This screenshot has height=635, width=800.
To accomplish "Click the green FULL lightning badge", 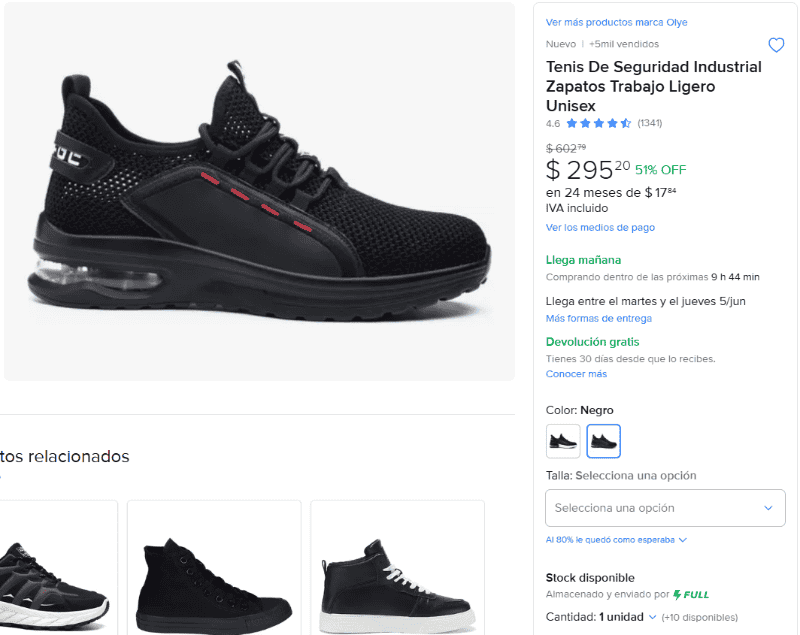I will pyautogui.click(x=691, y=594).
